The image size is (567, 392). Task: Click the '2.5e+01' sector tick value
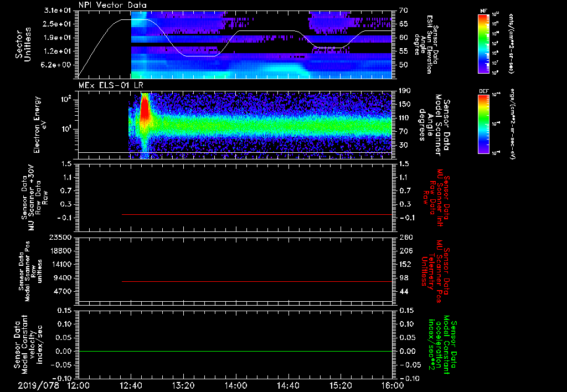(58, 24)
